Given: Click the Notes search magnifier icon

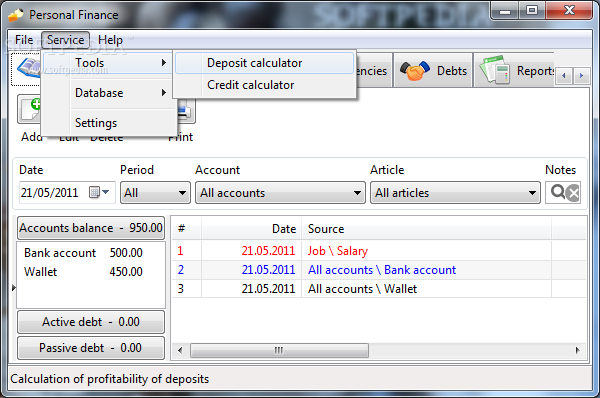Looking at the screenshot, I should click(558, 192).
